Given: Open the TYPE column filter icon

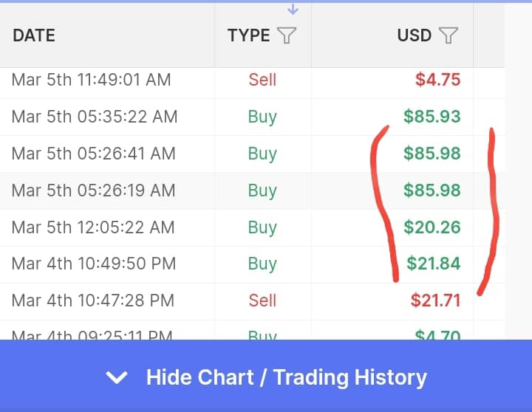Looking at the screenshot, I should 287,35.
